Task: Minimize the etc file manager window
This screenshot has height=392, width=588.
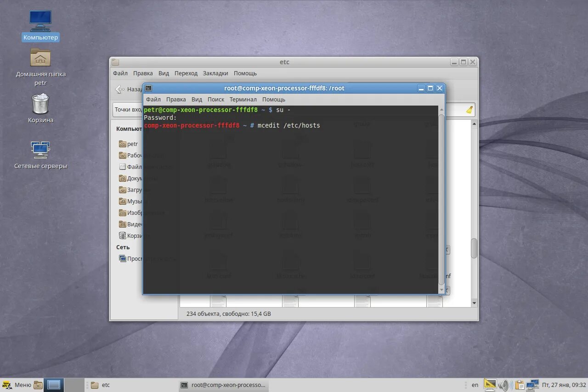Action: 454,62
